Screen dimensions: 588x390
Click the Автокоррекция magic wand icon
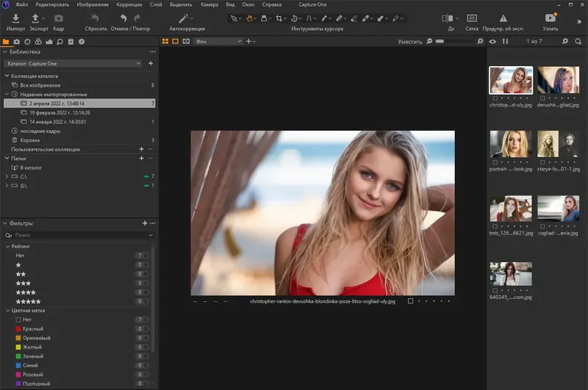point(182,18)
